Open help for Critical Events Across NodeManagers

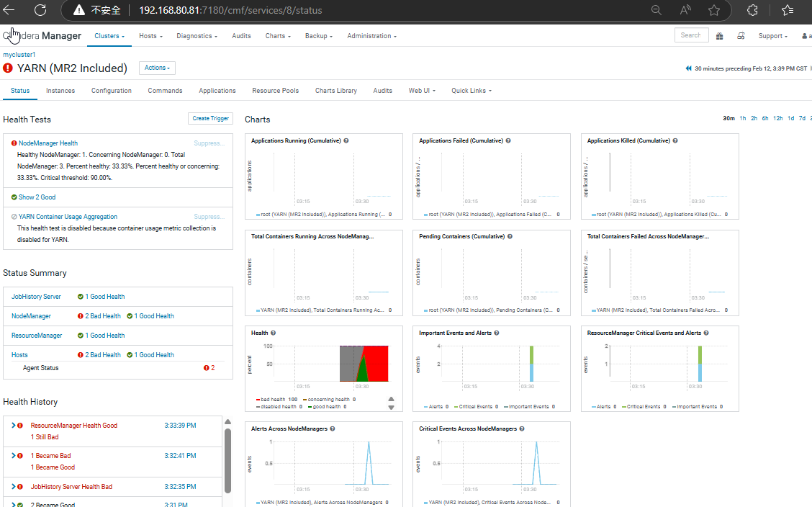point(521,429)
